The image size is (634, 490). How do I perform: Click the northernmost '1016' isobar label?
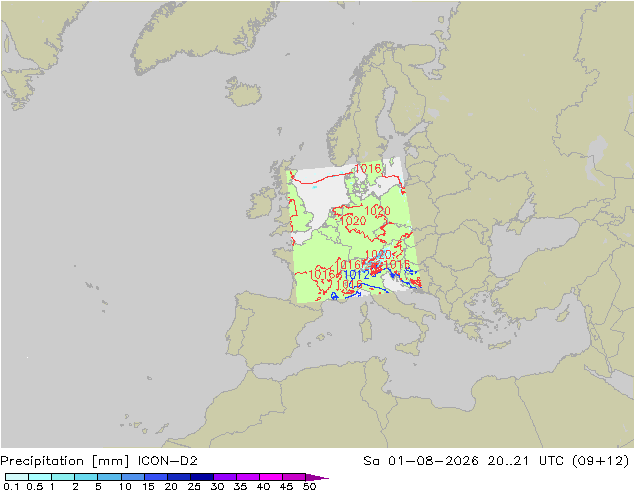click(368, 168)
